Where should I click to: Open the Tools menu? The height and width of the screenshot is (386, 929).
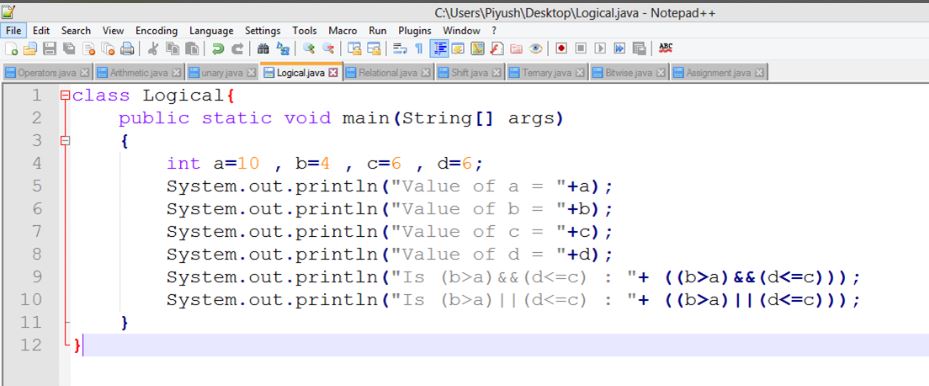(x=305, y=30)
